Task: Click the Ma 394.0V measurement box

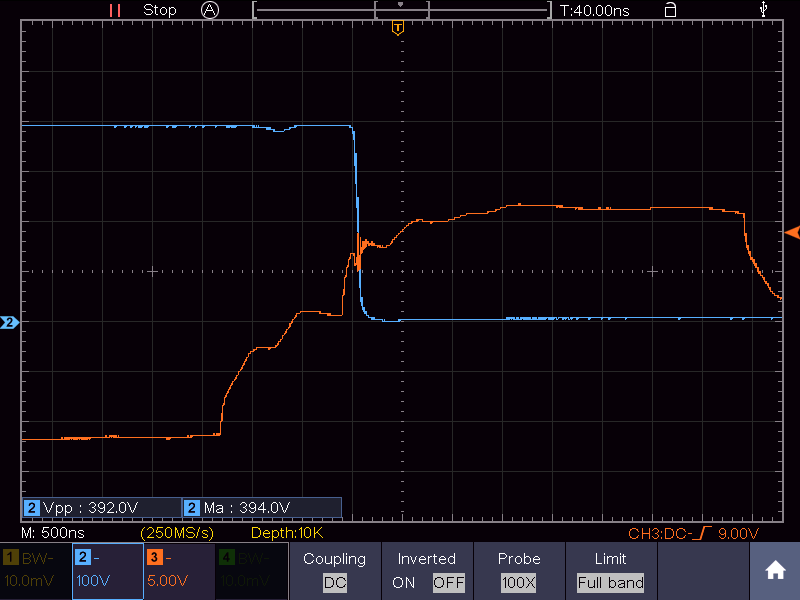Action: [262, 508]
